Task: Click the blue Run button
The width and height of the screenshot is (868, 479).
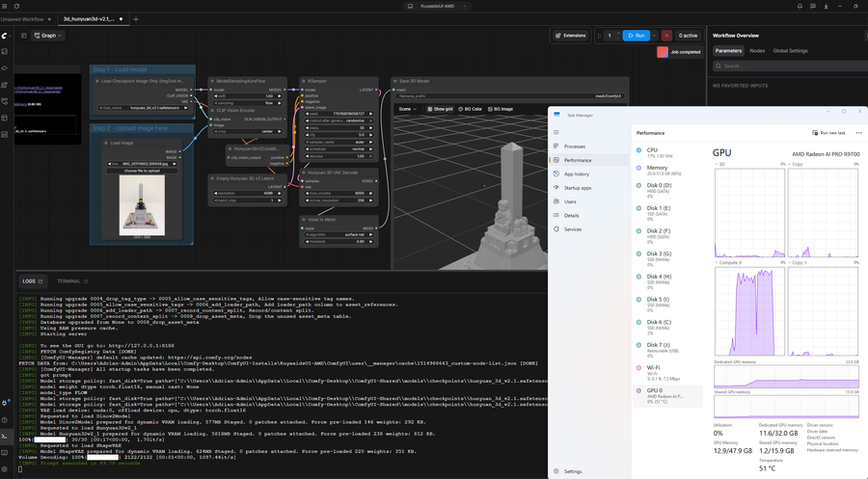Action: (x=637, y=36)
